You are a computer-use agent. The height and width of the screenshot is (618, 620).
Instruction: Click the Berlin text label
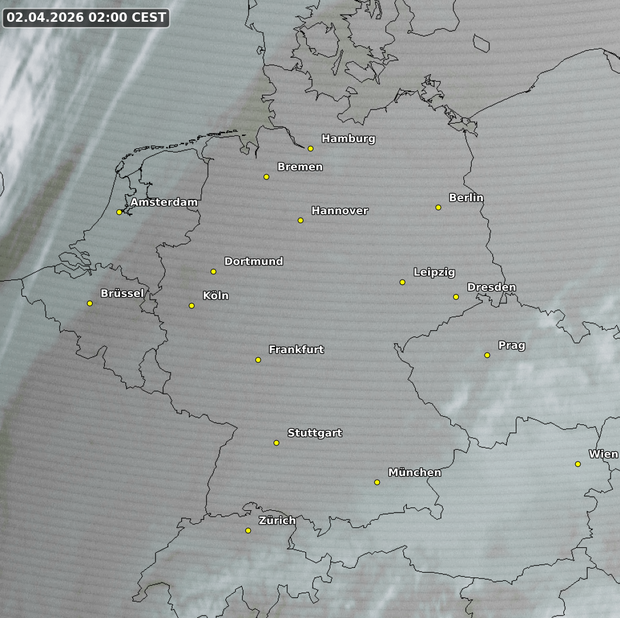[466, 198]
